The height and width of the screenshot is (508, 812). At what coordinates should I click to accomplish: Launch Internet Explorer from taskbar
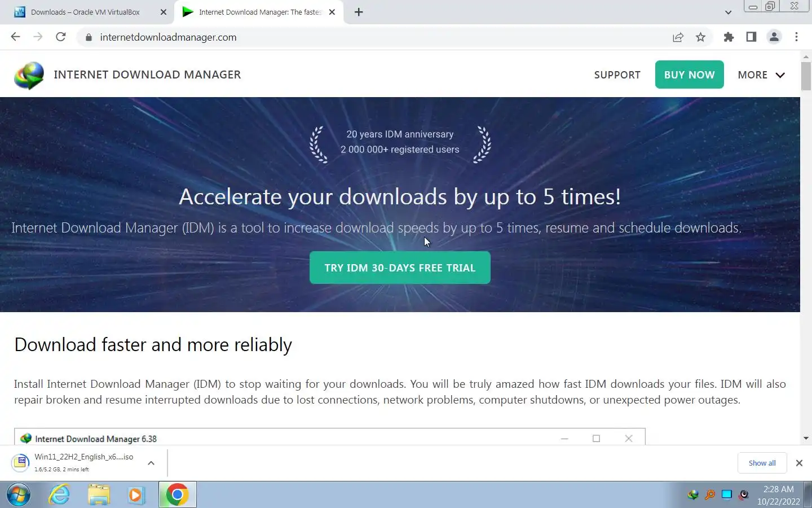tap(59, 495)
